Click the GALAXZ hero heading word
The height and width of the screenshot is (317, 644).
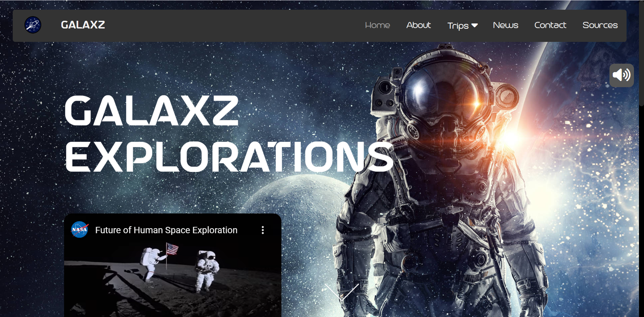pyautogui.click(x=151, y=111)
